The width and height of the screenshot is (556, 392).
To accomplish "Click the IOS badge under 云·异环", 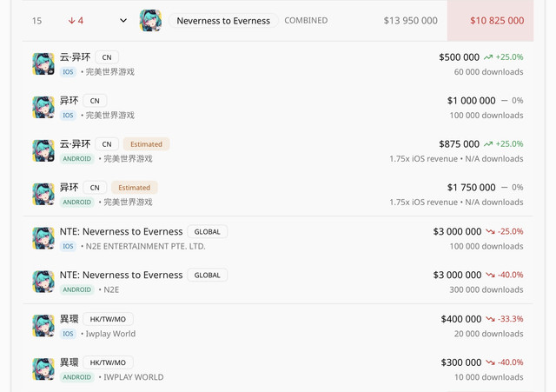I will (68, 72).
